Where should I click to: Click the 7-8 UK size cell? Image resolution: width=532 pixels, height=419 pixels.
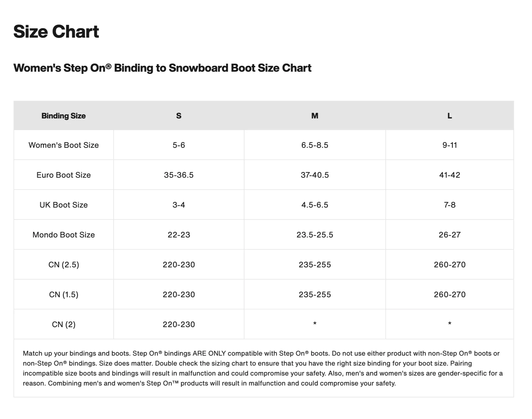click(450, 205)
